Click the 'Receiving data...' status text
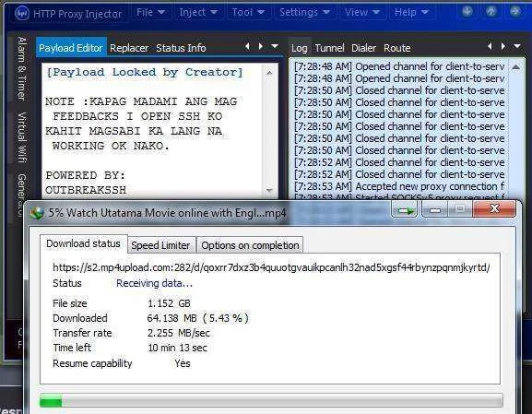The image size is (532, 414). click(154, 283)
